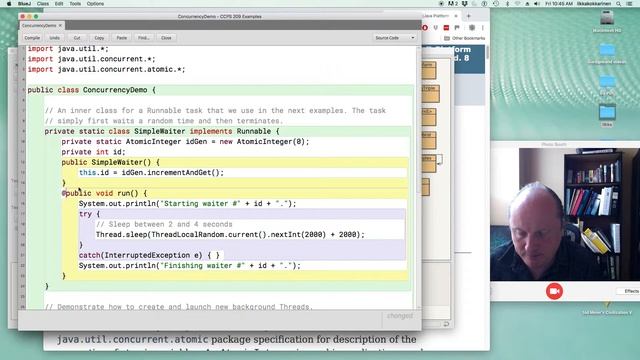The height and width of the screenshot is (360, 640).
Task: Open the Find... search button
Action: pos(143,38)
